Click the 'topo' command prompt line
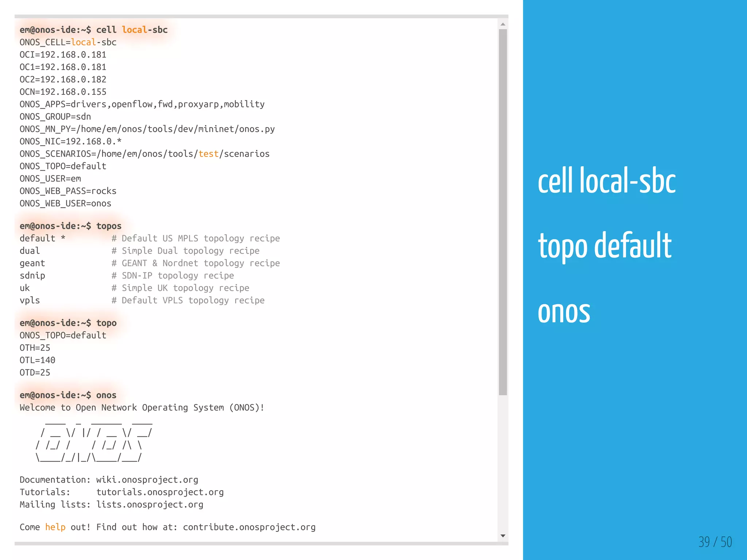This screenshot has width=747, height=560. [x=68, y=323]
